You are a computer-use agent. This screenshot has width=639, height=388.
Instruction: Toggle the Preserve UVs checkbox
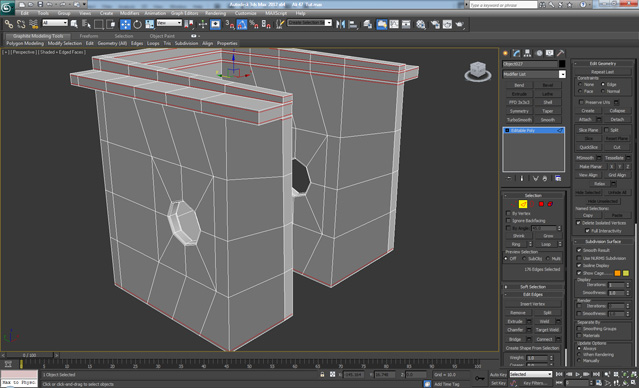coord(582,102)
